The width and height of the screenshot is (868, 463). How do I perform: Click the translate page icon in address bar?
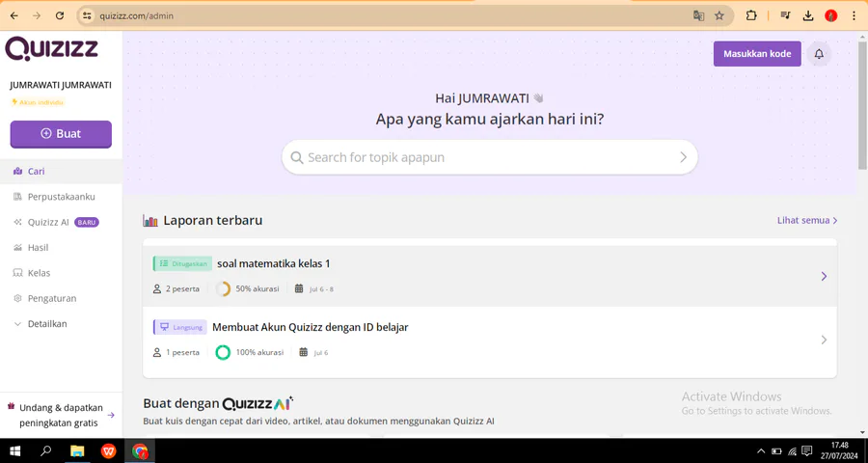[698, 15]
